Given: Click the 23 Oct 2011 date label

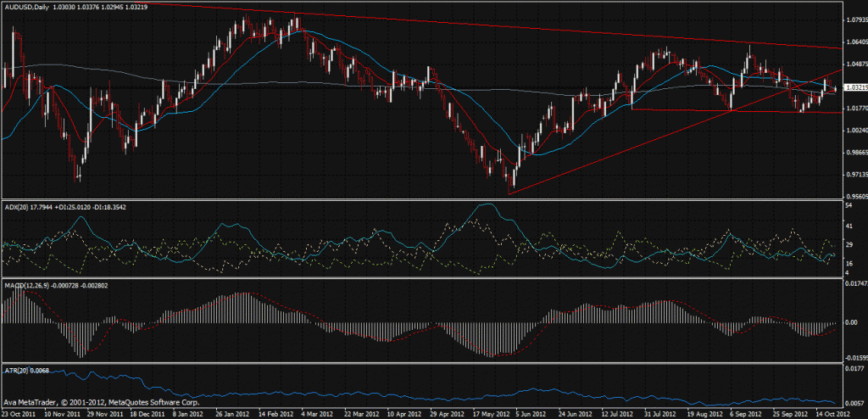Looking at the screenshot, I should pos(20,414).
